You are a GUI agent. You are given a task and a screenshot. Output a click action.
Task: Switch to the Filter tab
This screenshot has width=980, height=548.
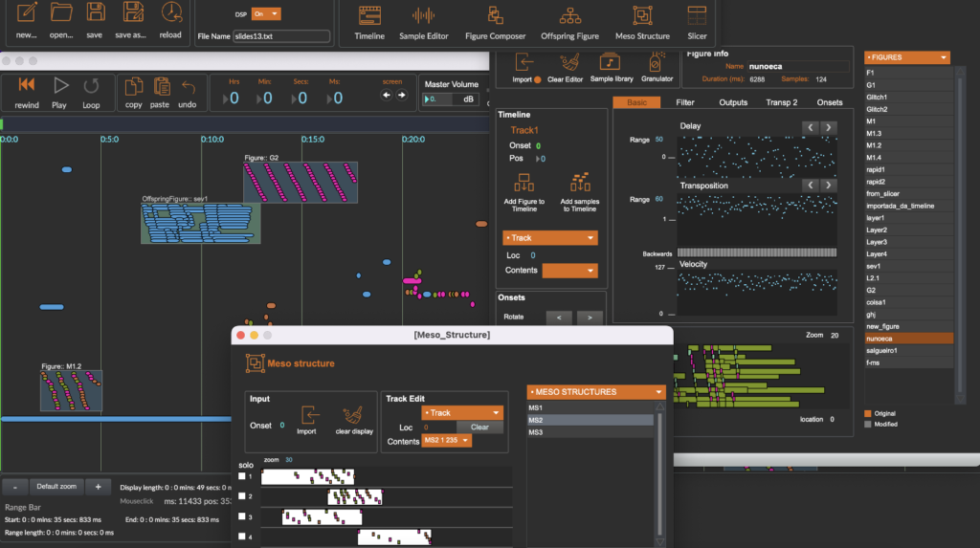[x=685, y=102]
